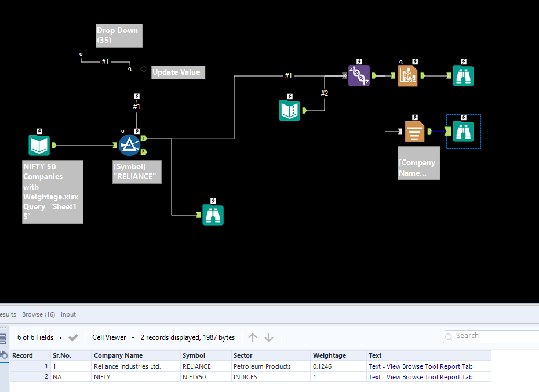Click the down navigation arrow in the results toolbar
Image resolution: width=539 pixels, height=392 pixels.
tap(268, 337)
